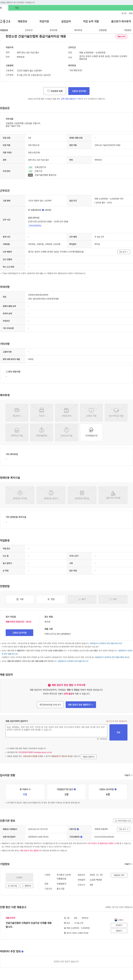Jump to the 전형방법 section tab
This screenshot has width=133, height=980.
pyautogui.click(x=103, y=30)
